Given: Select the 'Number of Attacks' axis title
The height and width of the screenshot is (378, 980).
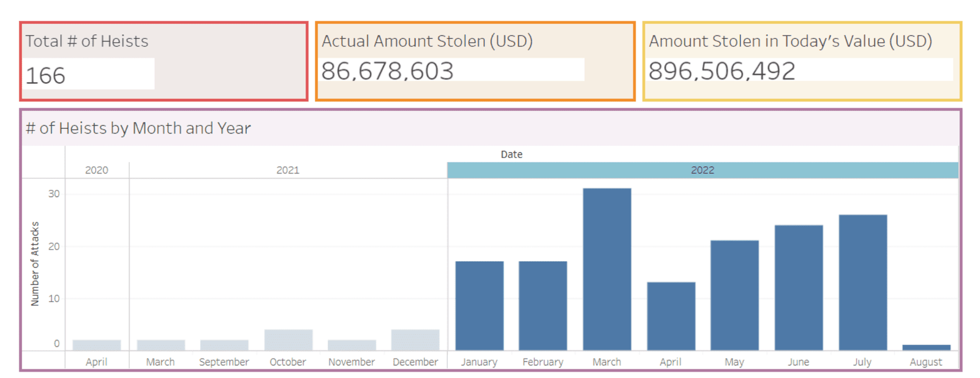Looking at the screenshot, I should tap(35, 263).
